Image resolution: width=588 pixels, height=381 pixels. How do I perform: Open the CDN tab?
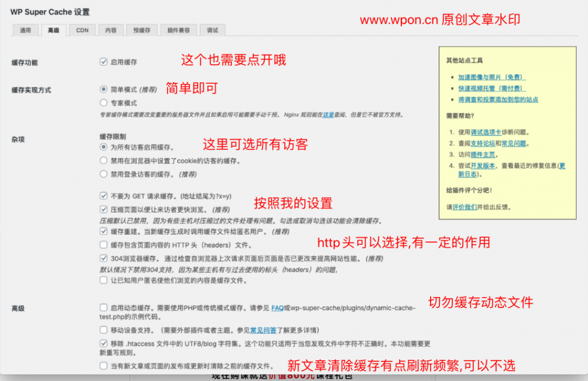[x=83, y=30]
